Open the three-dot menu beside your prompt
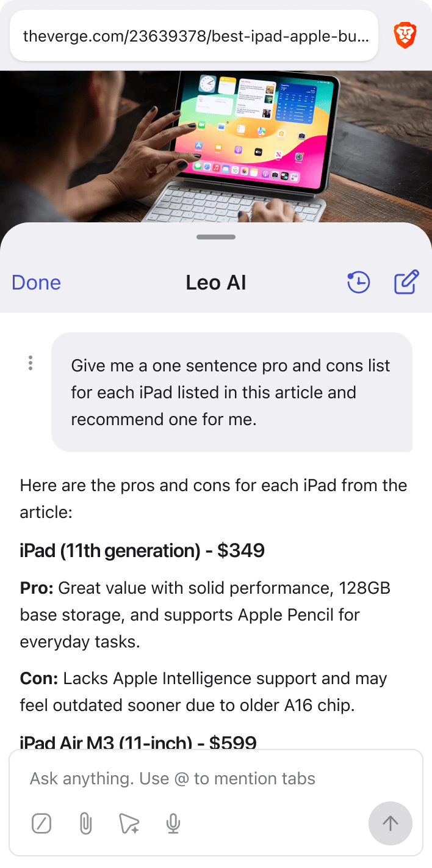This screenshot has width=432, height=868. point(30,363)
